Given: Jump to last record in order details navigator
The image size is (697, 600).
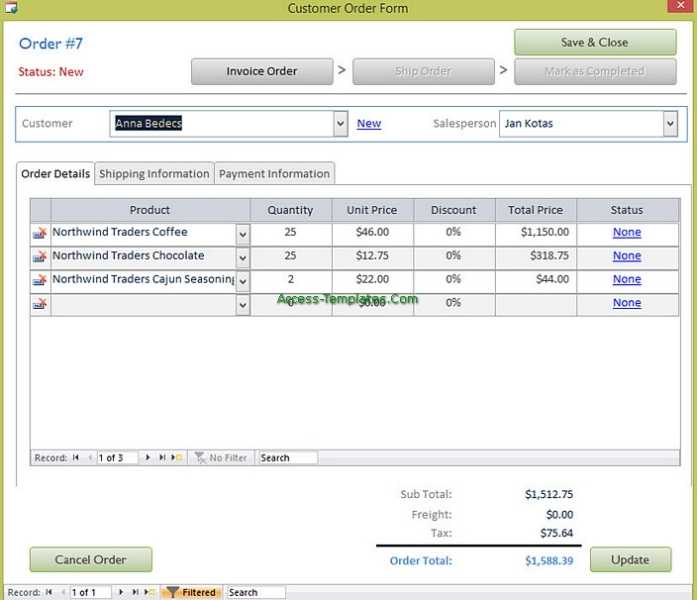Looking at the screenshot, I should click(162, 458).
